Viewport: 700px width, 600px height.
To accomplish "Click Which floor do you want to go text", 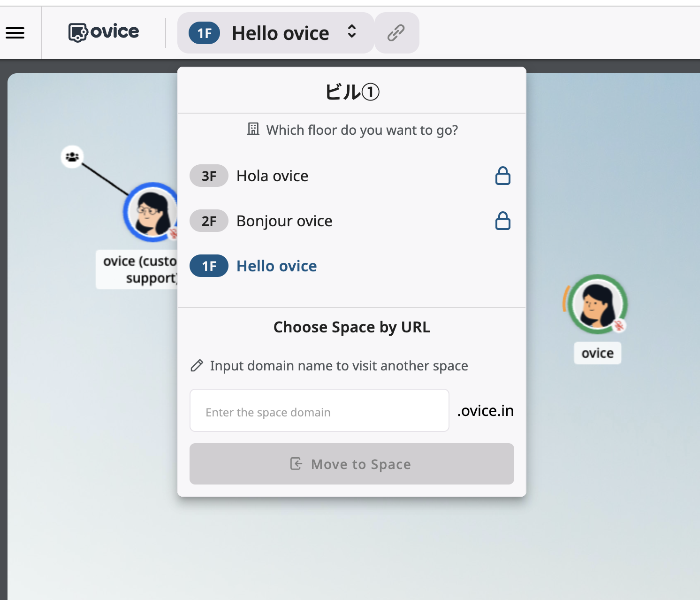I will tap(362, 130).
